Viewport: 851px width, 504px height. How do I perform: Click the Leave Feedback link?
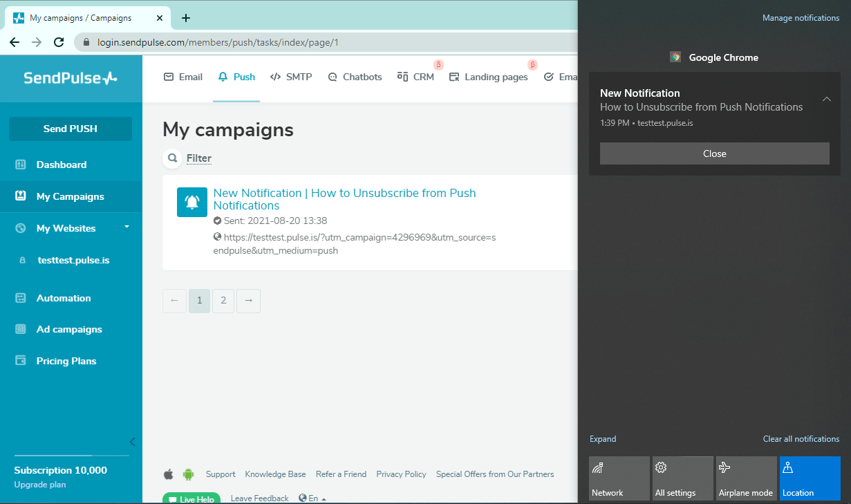pos(259,498)
